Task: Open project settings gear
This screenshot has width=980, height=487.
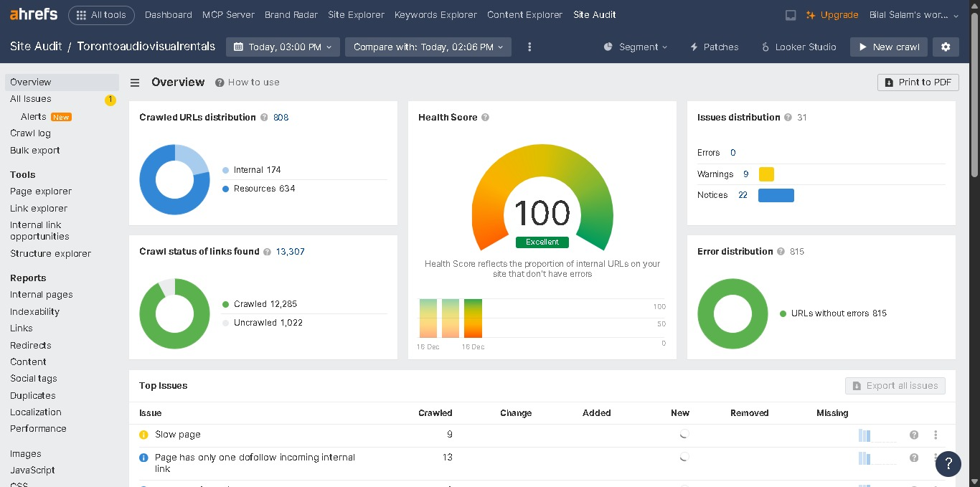Action: [946, 47]
